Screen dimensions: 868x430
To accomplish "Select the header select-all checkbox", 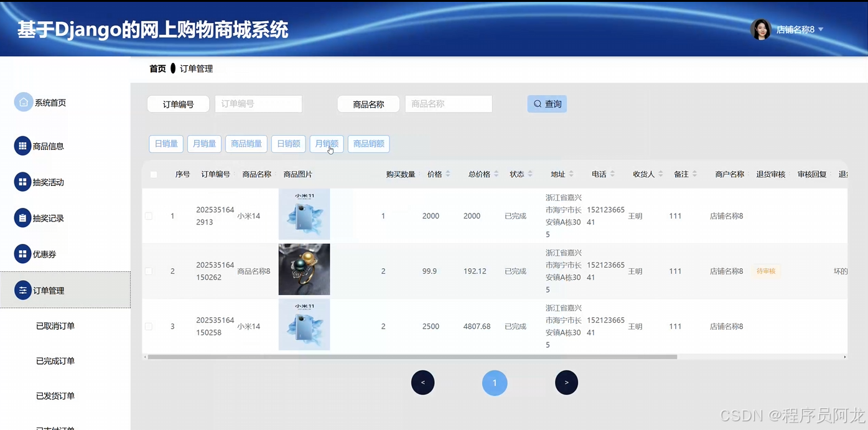I will coord(154,174).
